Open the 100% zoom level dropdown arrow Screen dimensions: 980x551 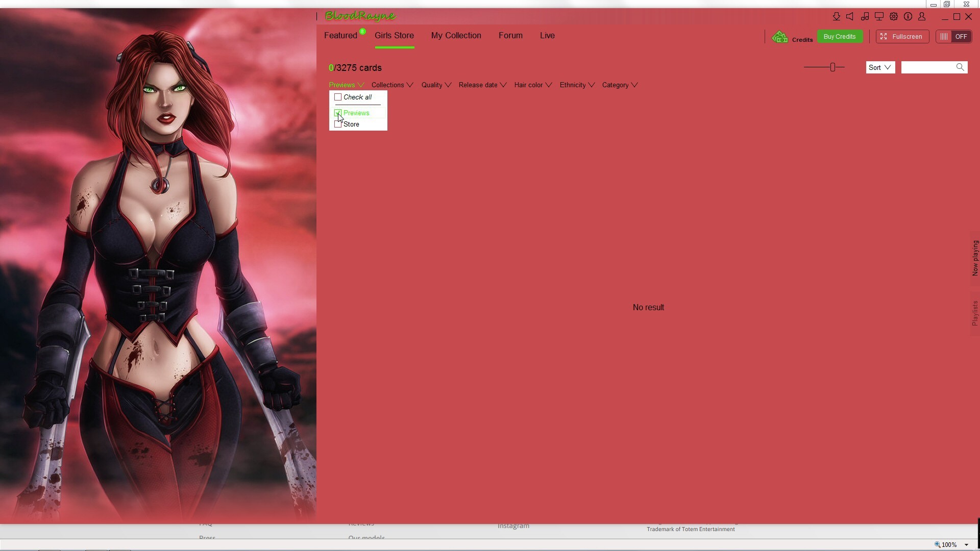[966, 545]
